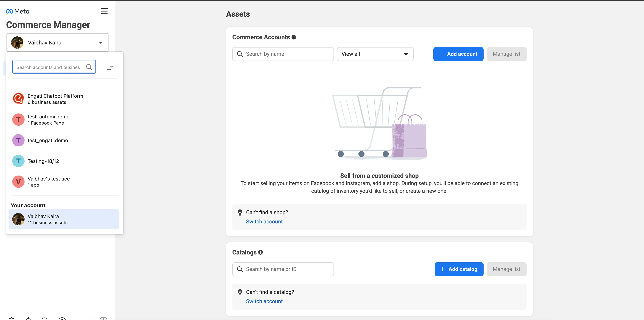Click the magnifier icon in Search by name
The width and height of the screenshot is (644, 320).
(x=240, y=54)
